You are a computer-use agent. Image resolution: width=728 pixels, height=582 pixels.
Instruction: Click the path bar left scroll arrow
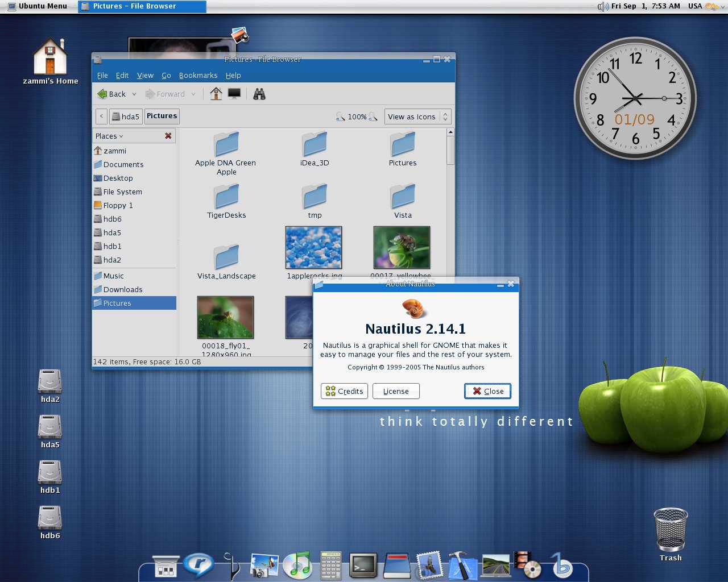click(101, 117)
